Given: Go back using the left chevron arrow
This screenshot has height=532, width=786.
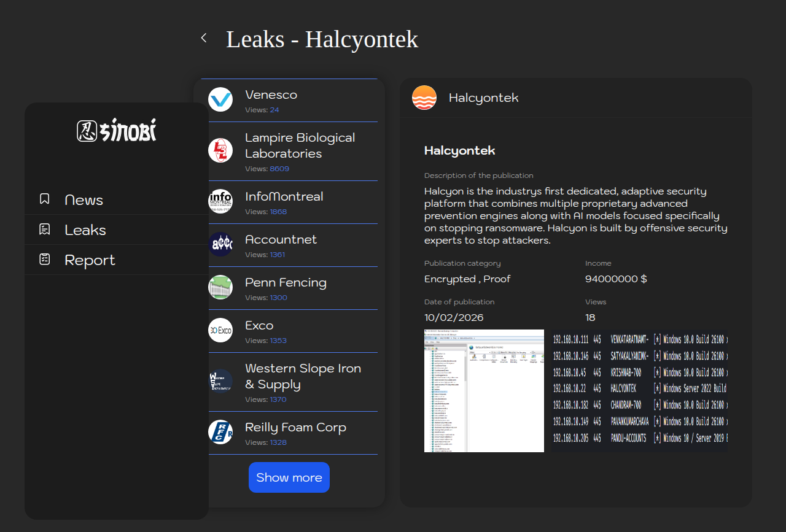Looking at the screenshot, I should pyautogui.click(x=204, y=38).
